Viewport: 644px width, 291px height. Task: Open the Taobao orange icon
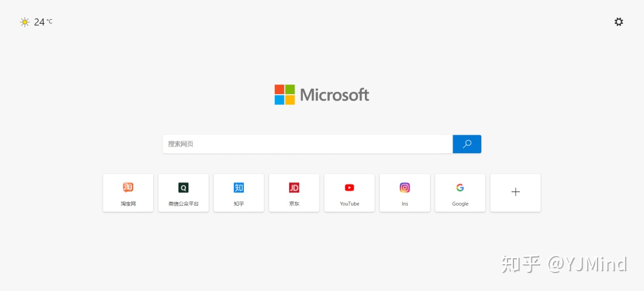[x=128, y=188]
